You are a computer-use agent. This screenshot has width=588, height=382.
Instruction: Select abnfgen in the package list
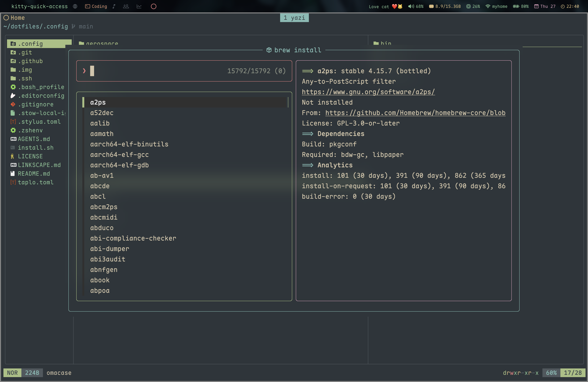pyautogui.click(x=104, y=270)
